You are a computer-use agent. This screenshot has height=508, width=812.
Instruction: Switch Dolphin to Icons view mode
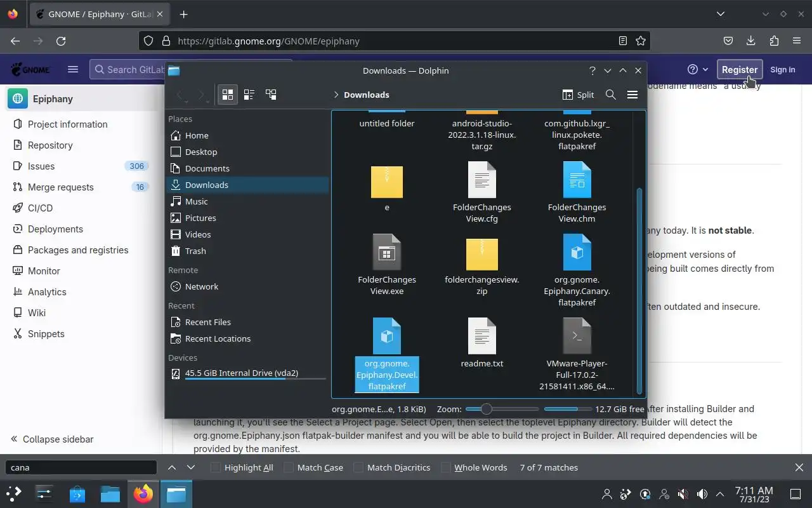(x=227, y=95)
